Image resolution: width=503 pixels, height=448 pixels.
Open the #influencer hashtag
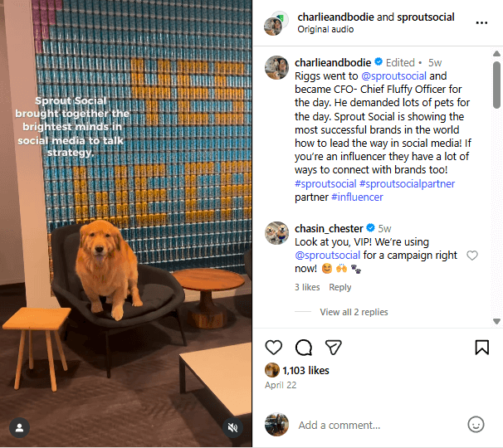coord(357,197)
